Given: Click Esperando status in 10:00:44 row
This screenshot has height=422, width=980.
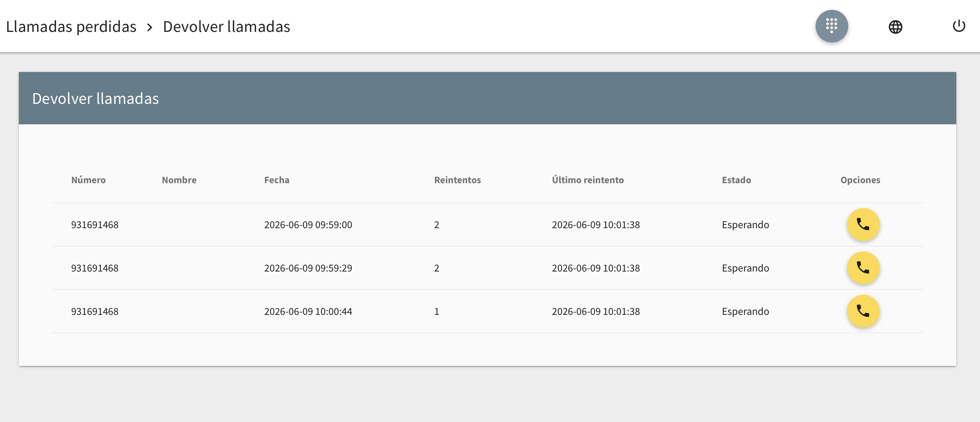Looking at the screenshot, I should [746, 312].
